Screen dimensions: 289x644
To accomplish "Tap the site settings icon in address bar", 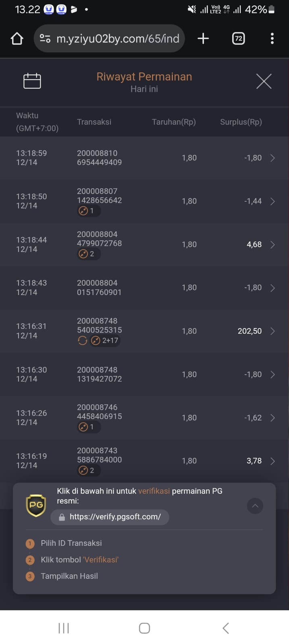I will (45, 39).
